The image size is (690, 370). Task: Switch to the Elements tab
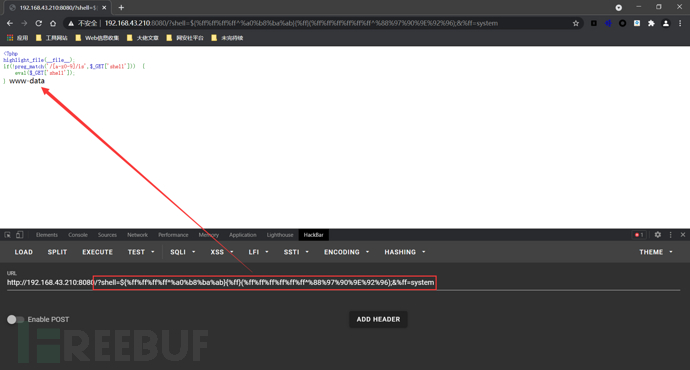(x=47, y=235)
